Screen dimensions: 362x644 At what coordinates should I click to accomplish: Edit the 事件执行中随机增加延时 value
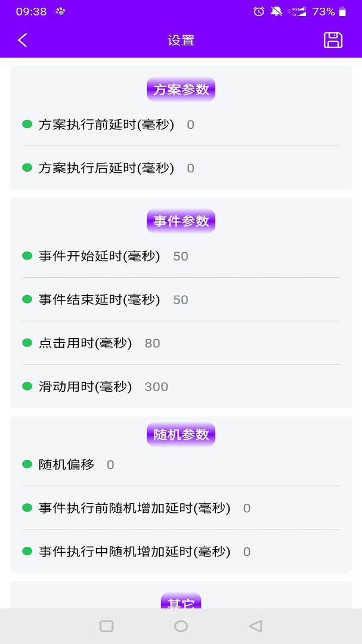tap(247, 552)
